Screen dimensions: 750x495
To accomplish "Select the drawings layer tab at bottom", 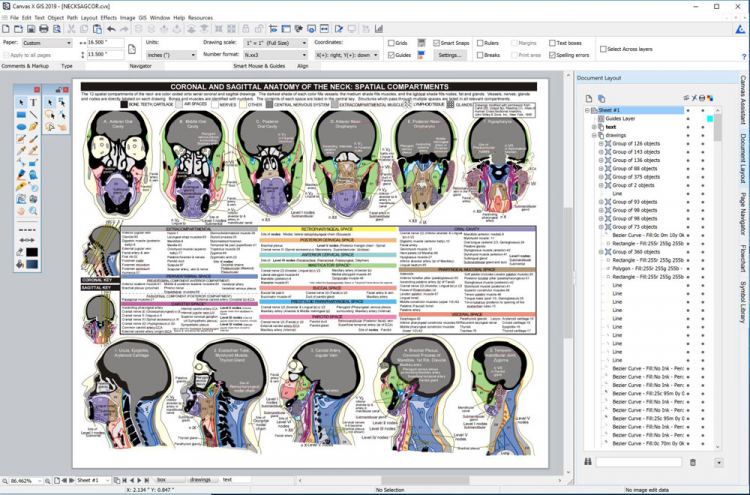I will [200, 480].
